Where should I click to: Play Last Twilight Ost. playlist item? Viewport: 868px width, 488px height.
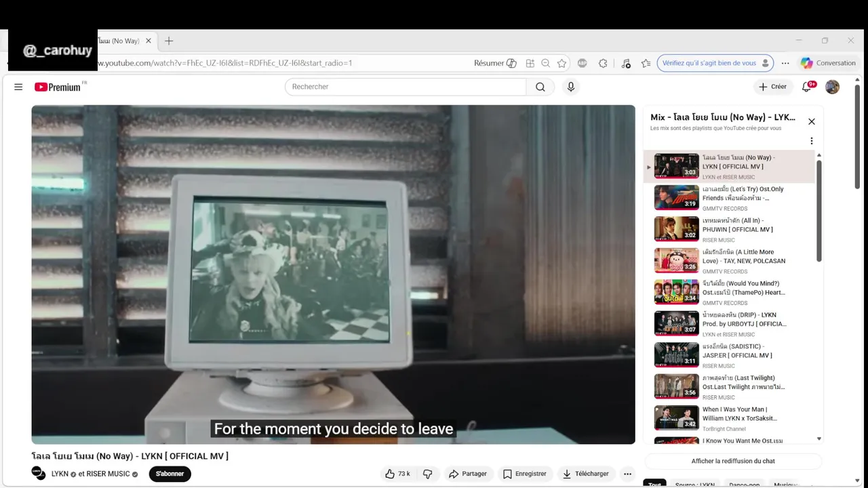729,387
